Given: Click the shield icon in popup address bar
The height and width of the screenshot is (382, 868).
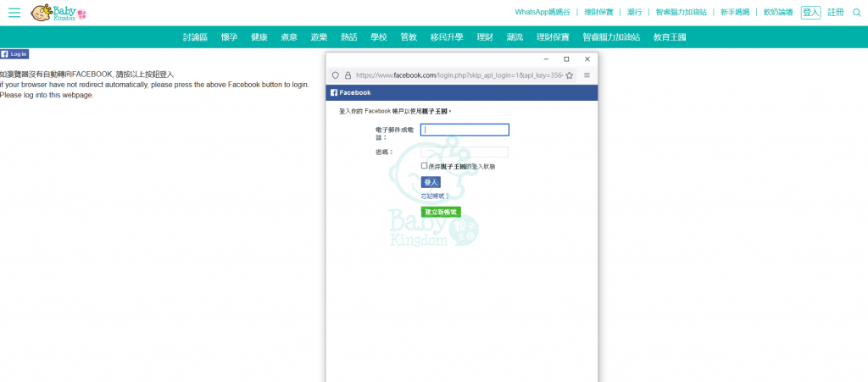Looking at the screenshot, I should [x=335, y=75].
